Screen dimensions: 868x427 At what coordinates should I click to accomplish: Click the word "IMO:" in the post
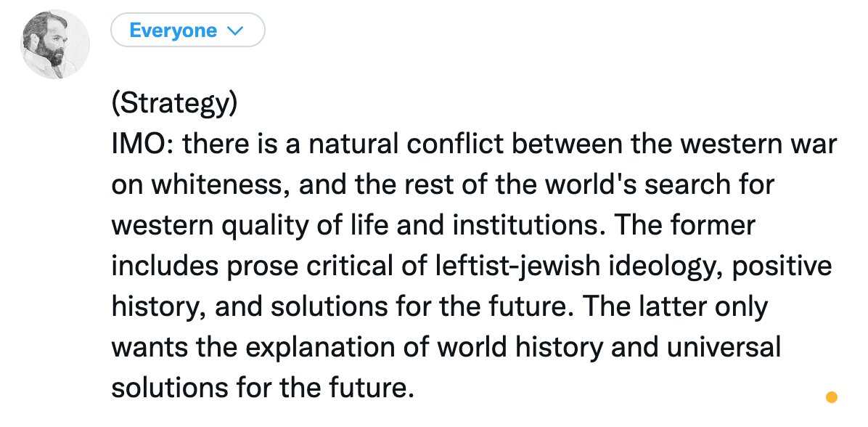(142, 145)
